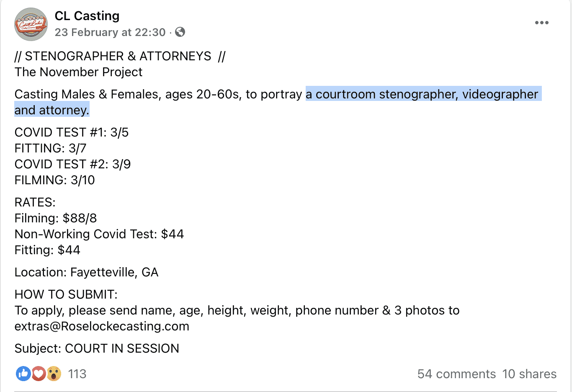Show the 54 comments
This screenshot has width=572, height=392.
(456, 374)
